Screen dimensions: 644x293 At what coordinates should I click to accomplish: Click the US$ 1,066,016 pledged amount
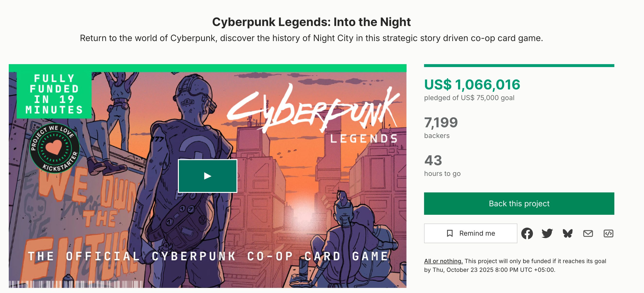(472, 85)
